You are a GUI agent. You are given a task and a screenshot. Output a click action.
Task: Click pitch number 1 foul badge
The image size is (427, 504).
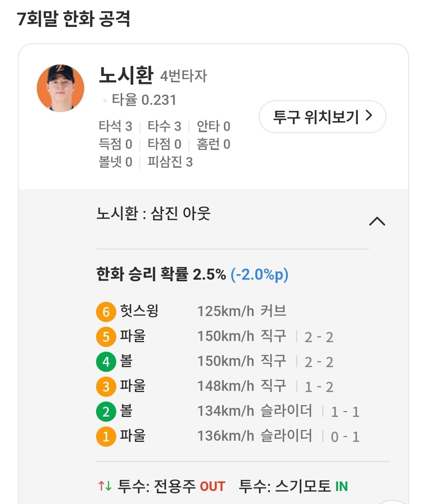(106, 436)
